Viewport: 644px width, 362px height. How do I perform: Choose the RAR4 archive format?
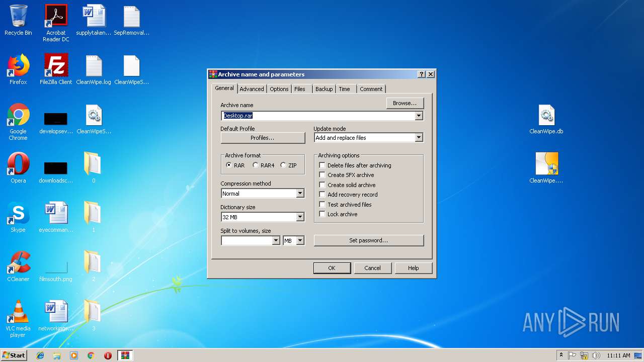coord(264,165)
